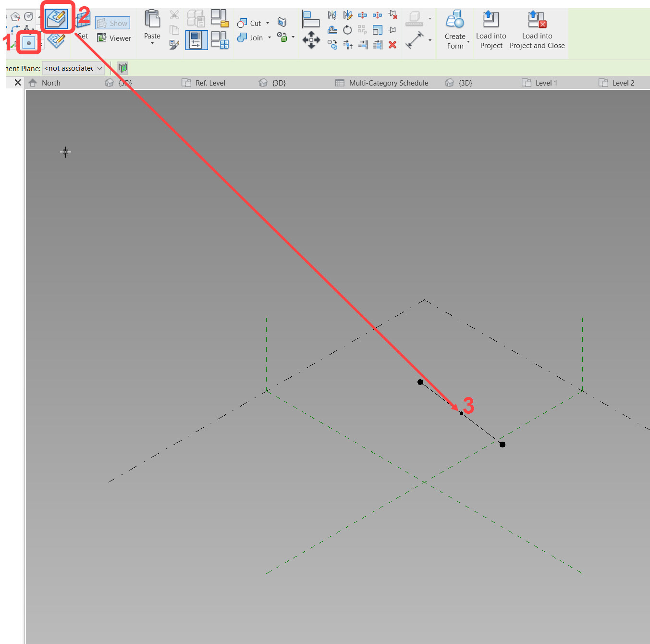Select the Scale tool
650x644 pixels.
point(378,30)
